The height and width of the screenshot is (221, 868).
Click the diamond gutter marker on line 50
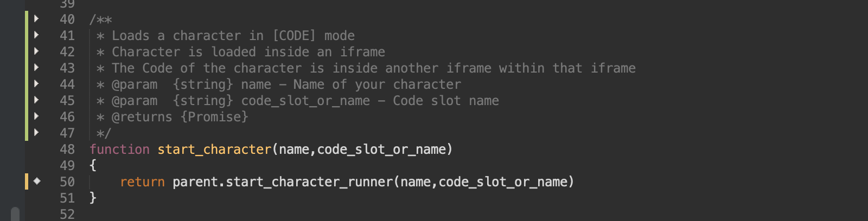coord(37,181)
